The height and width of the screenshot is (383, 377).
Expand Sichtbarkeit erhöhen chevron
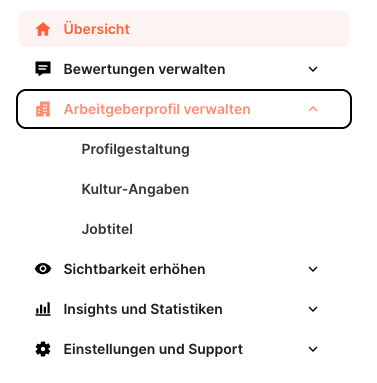point(313,269)
